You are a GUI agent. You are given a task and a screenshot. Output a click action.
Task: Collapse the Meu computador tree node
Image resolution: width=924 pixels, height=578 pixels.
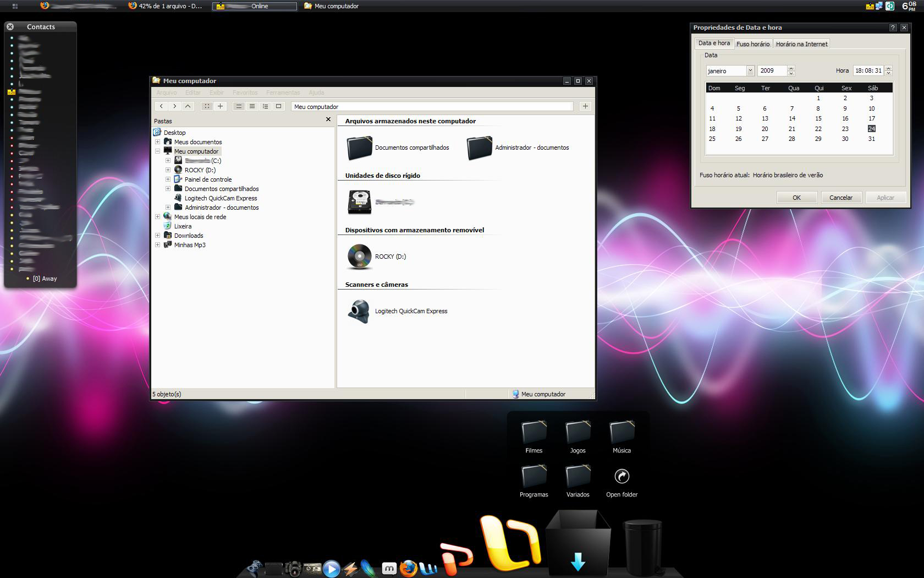point(157,151)
